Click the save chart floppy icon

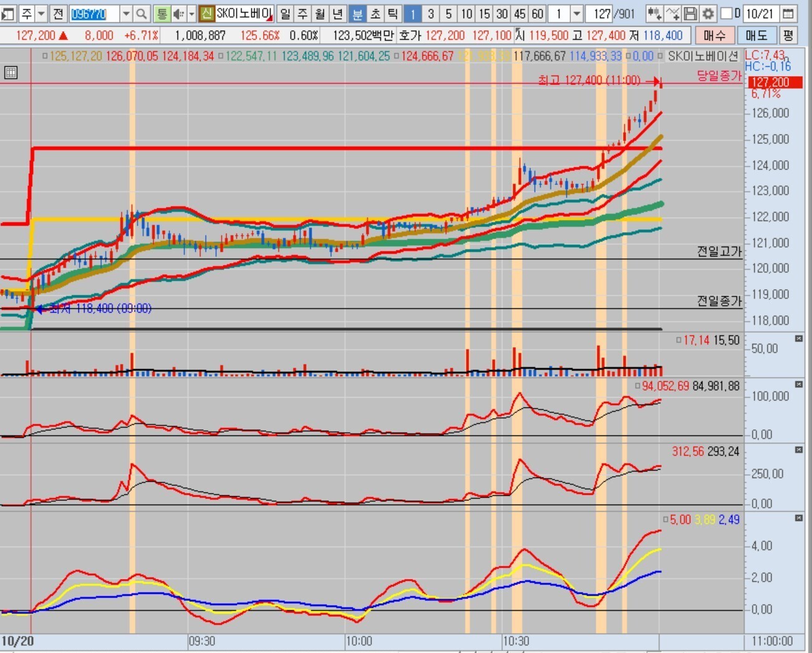click(690, 14)
